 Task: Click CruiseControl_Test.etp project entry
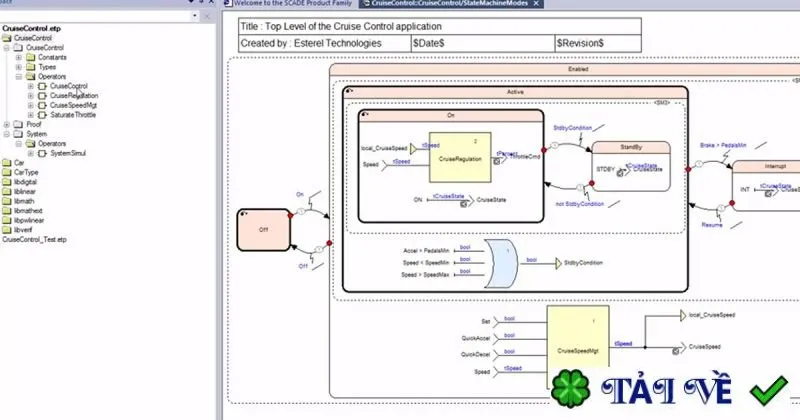click(x=34, y=240)
